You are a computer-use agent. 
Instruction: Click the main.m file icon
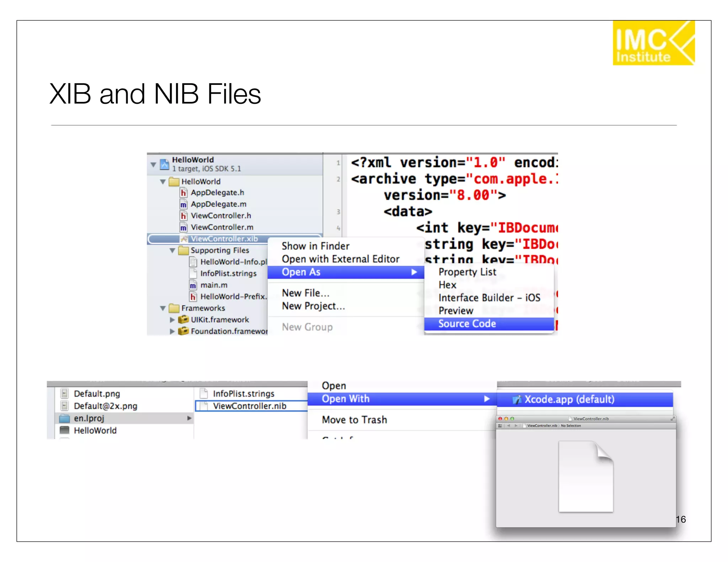(x=193, y=285)
